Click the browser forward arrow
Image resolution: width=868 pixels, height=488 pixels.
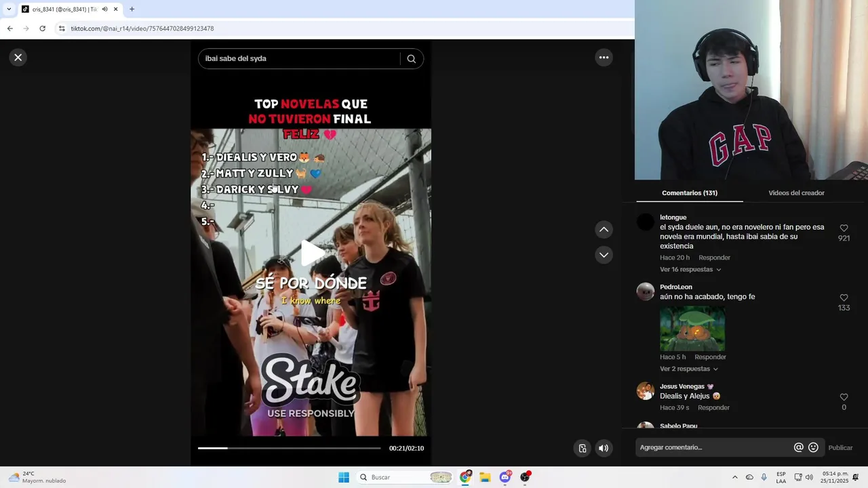(26, 28)
